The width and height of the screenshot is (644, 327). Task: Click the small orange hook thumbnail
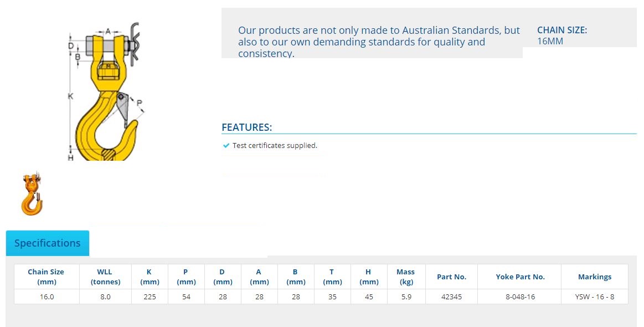(x=32, y=194)
